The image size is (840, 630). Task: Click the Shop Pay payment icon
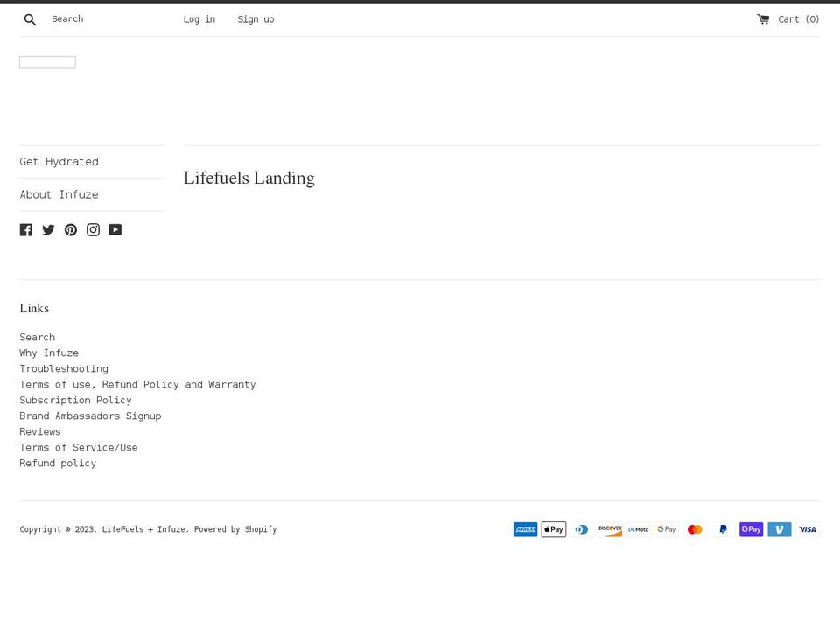pos(751,529)
